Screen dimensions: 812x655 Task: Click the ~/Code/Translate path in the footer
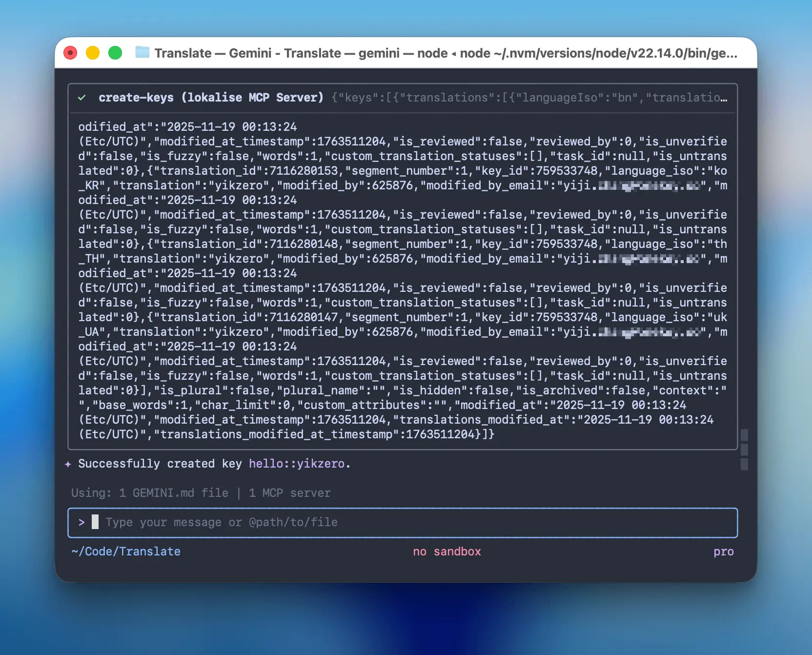pyautogui.click(x=126, y=552)
